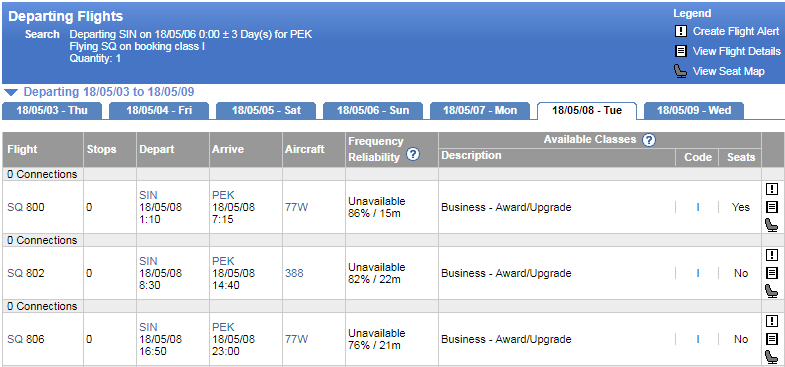
Task: Open the seat map for SQ 800
Action: (x=772, y=225)
